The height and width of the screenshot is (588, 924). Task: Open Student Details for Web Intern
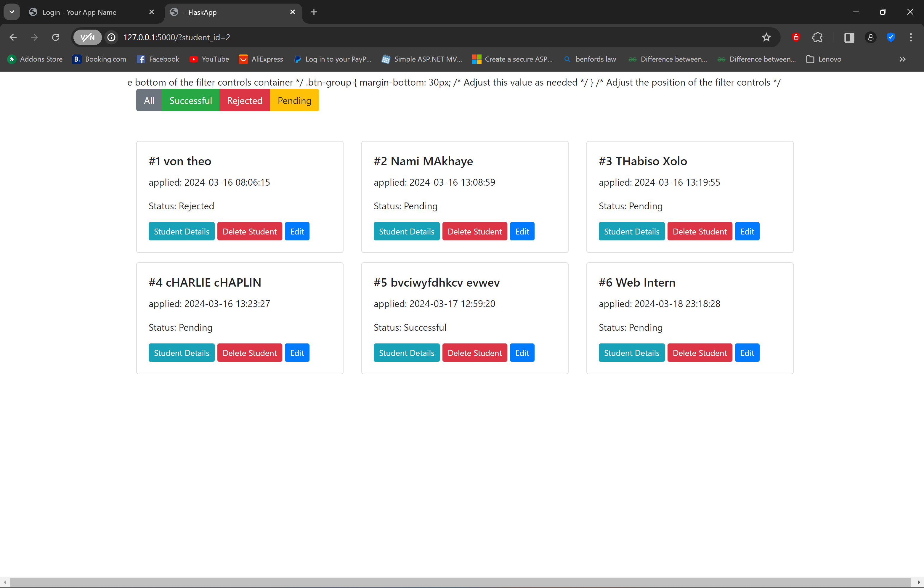point(631,353)
